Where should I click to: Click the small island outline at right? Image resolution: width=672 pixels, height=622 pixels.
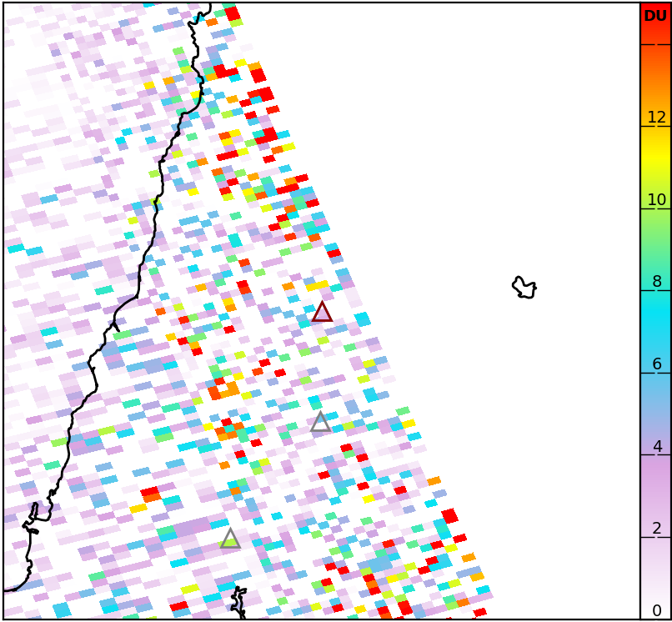pyautogui.click(x=524, y=287)
